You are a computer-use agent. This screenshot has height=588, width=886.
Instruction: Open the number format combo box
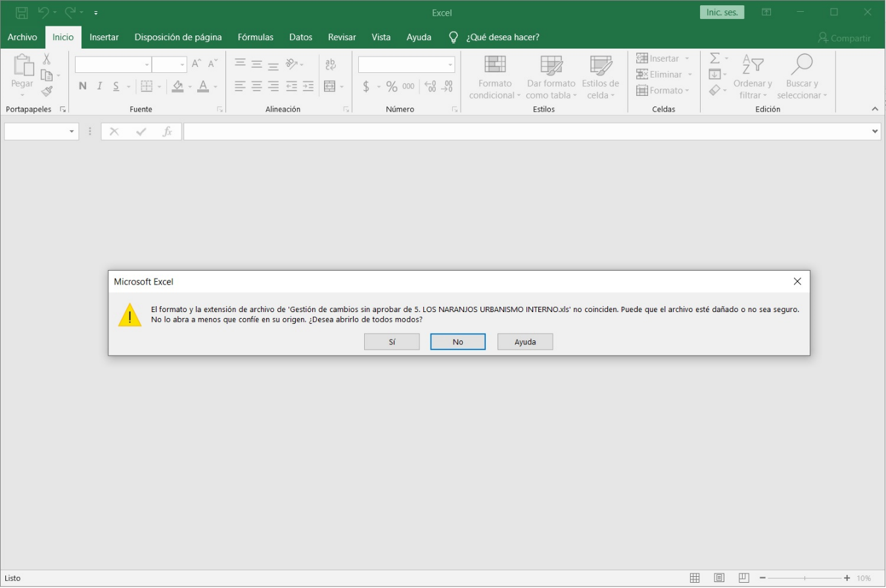(x=406, y=64)
